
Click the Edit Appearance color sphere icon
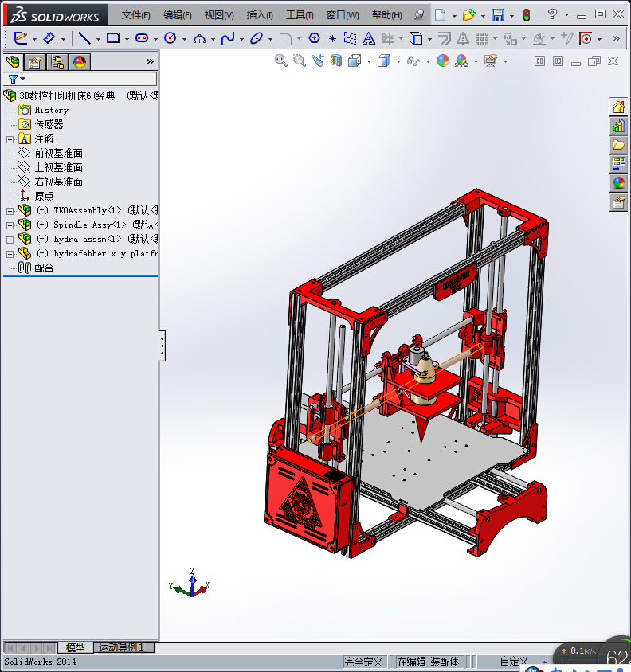click(443, 61)
